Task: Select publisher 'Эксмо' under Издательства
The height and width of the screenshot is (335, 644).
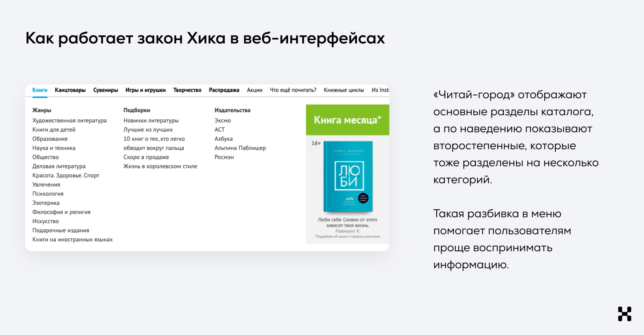Action: click(222, 120)
